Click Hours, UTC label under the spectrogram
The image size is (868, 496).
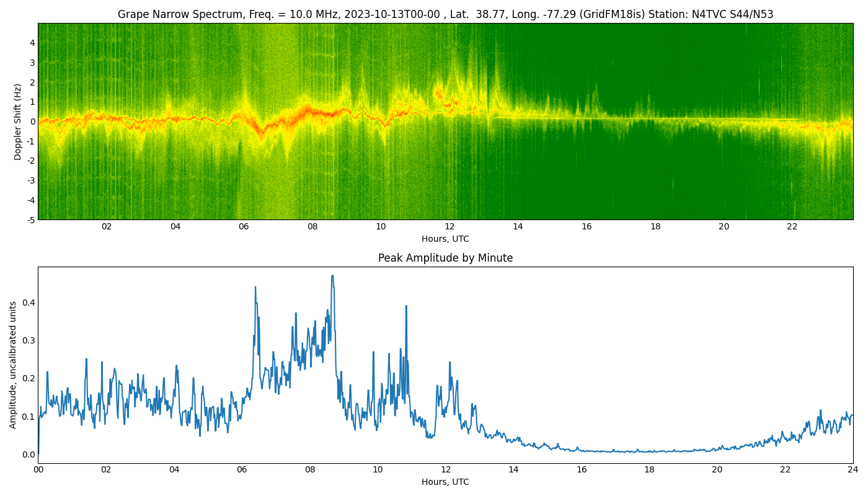click(x=445, y=239)
